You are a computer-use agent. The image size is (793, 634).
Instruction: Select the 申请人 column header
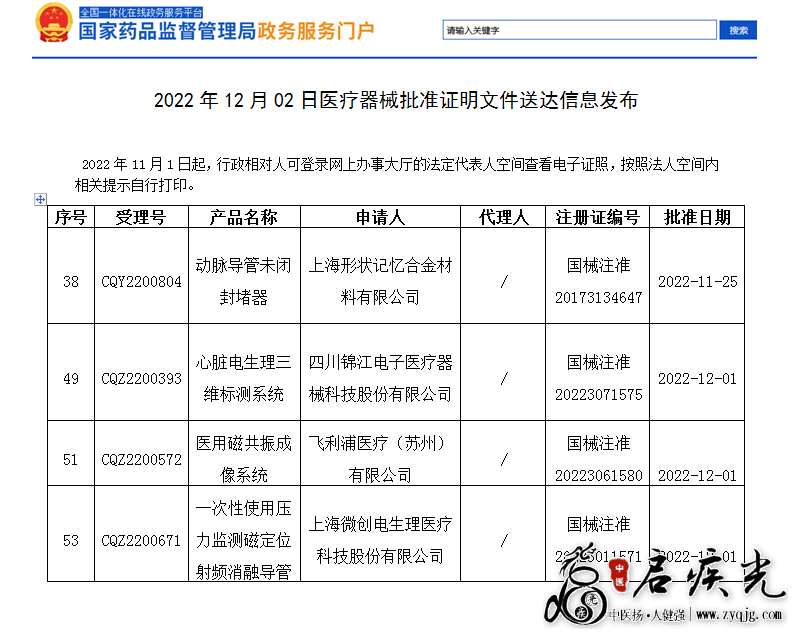click(380, 217)
